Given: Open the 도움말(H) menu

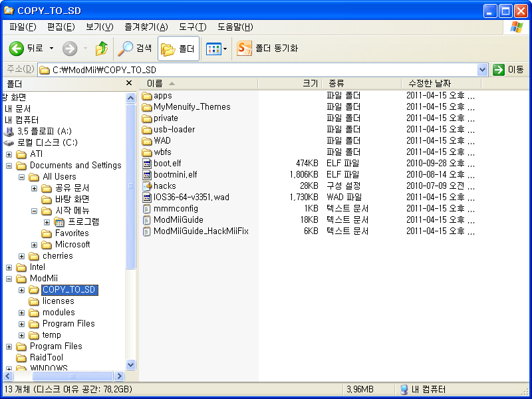Looking at the screenshot, I should [235, 27].
